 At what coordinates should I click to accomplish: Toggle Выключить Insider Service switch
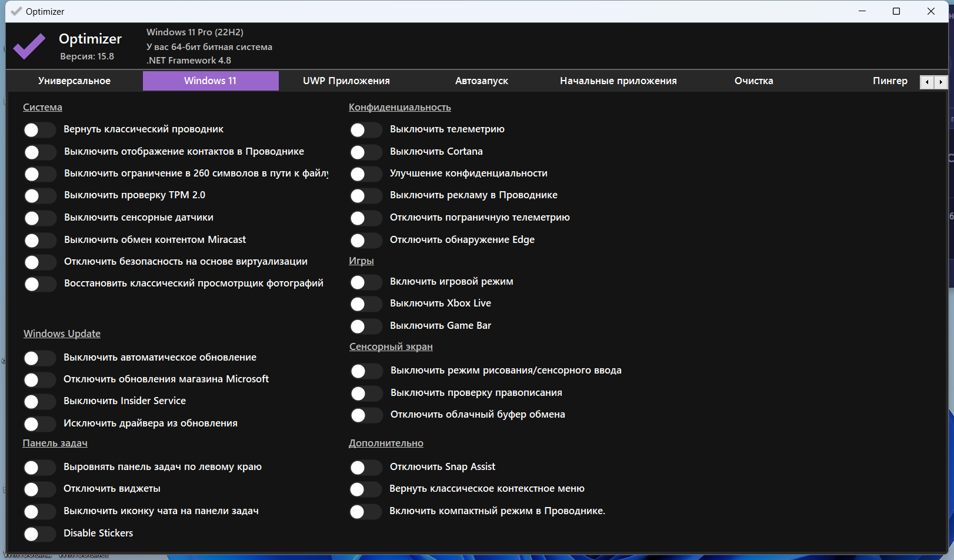click(39, 402)
